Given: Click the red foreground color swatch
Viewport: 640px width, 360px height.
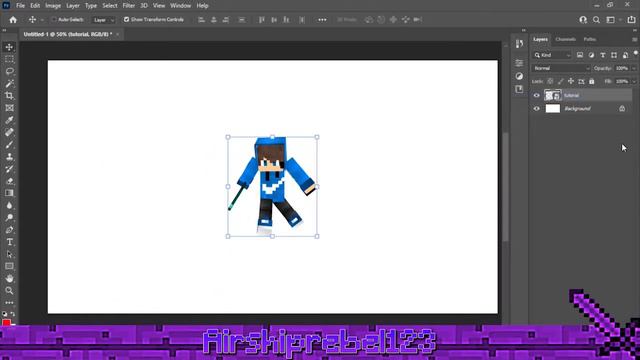Looking at the screenshot, I should [x=6, y=323].
